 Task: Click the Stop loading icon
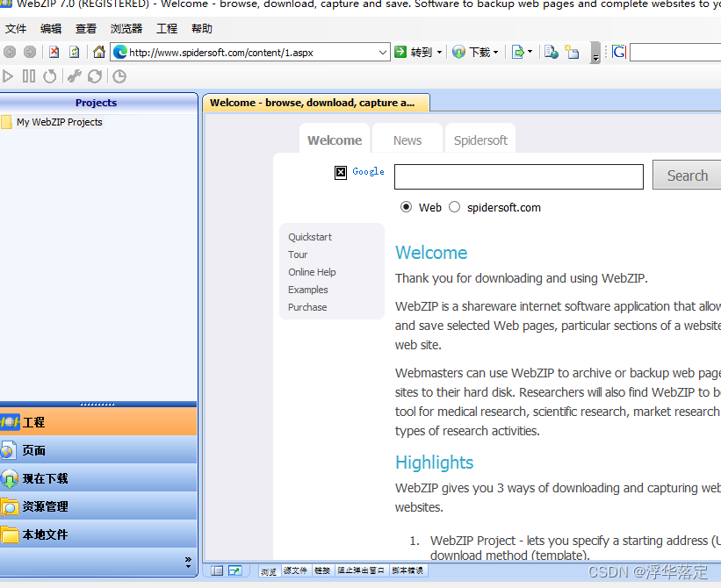pyautogui.click(x=54, y=52)
